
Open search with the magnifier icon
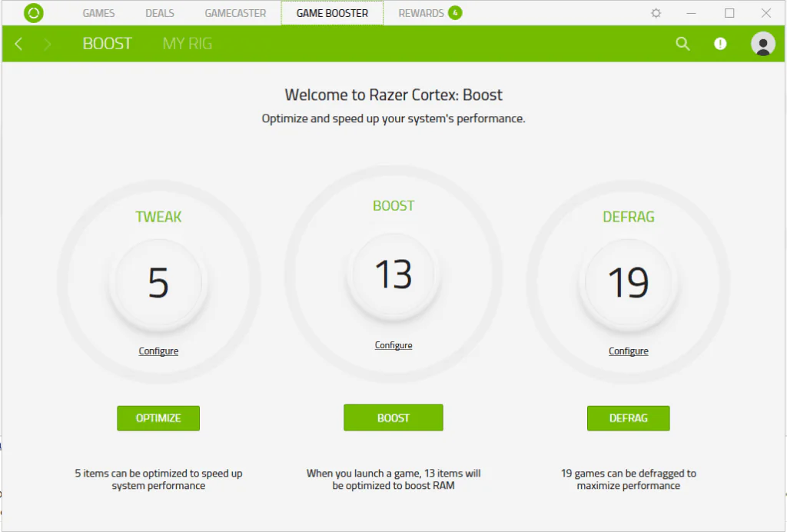click(x=682, y=44)
